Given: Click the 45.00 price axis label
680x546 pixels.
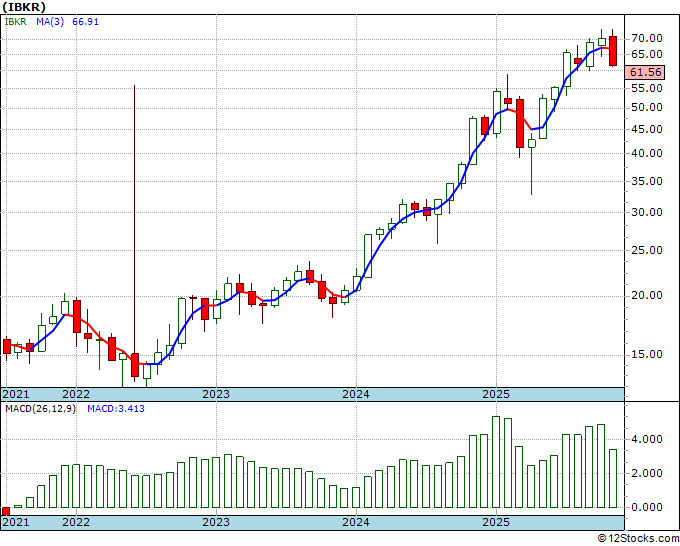Looking at the screenshot, I should tap(646, 129).
